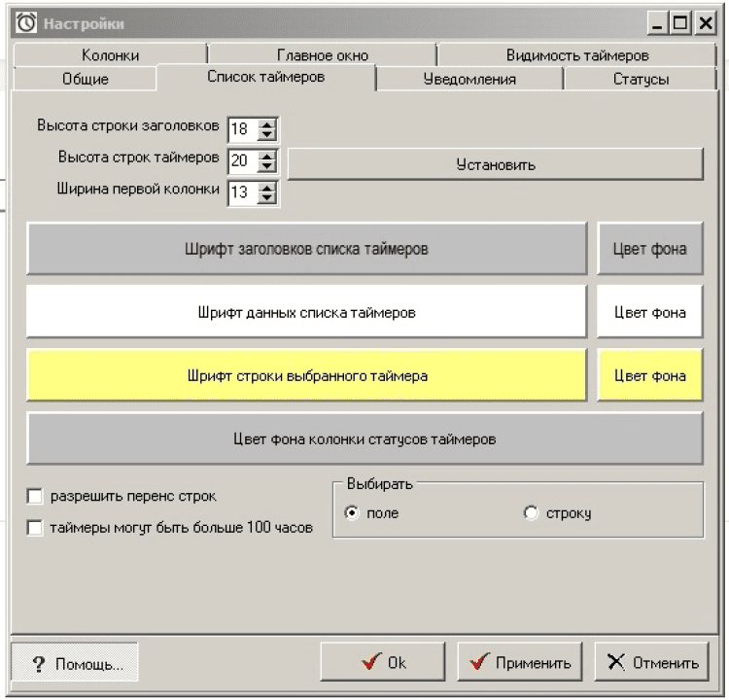Open the Видимость таймеров tab
This screenshot has height=700, width=729.
coord(577,54)
